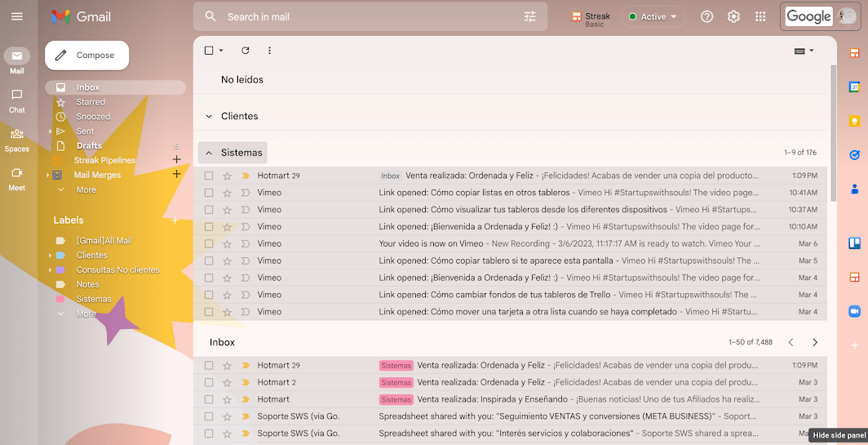Refresh the mail list

246,51
